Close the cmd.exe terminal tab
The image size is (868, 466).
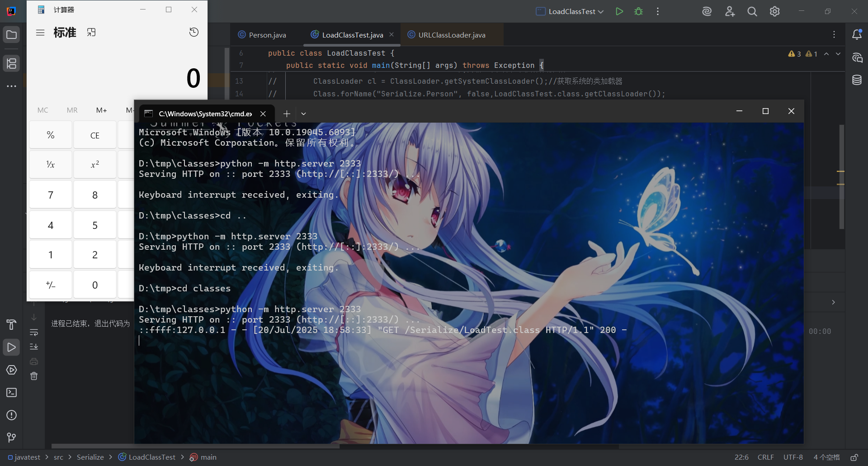point(263,114)
